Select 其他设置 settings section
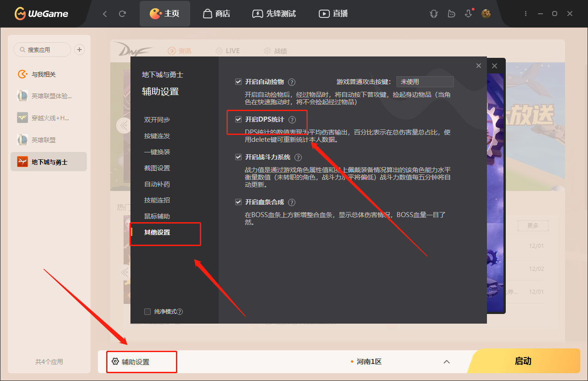This screenshot has height=381, width=588. (157, 232)
